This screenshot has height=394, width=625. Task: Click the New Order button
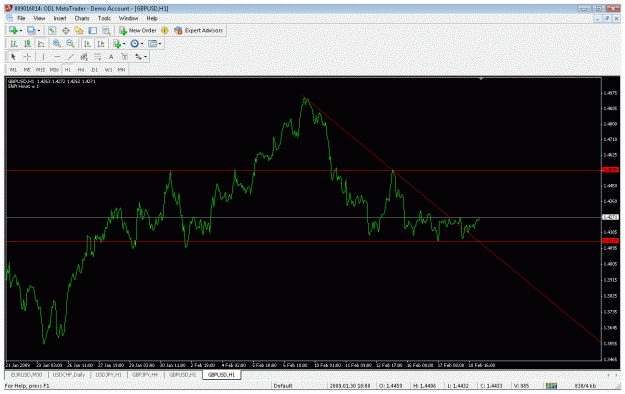(138, 31)
